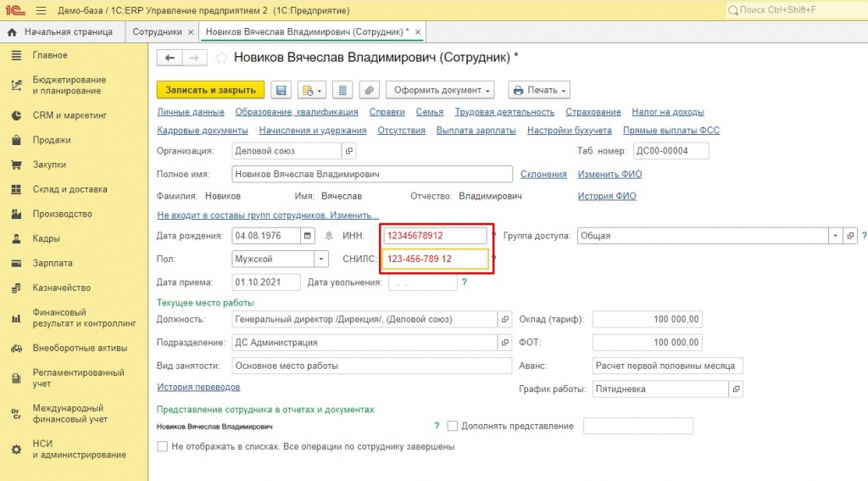The height and width of the screenshot is (481, 868).
Task: Click the Полное имя input field
Action: tap(372, 174)
